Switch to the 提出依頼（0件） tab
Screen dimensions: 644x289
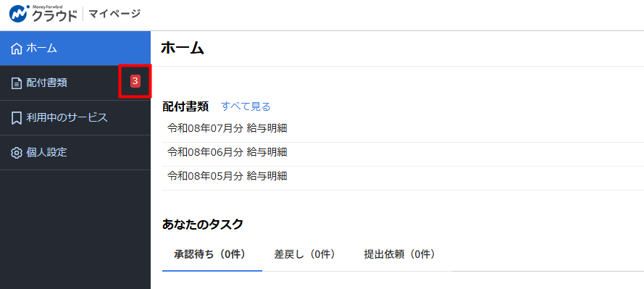tap(399, 254)
